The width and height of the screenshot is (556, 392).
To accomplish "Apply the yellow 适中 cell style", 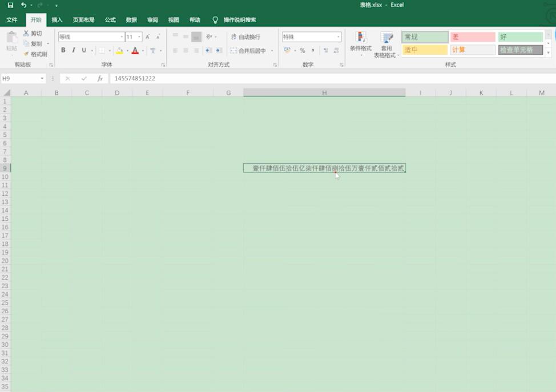I will (x=425, y=50).
